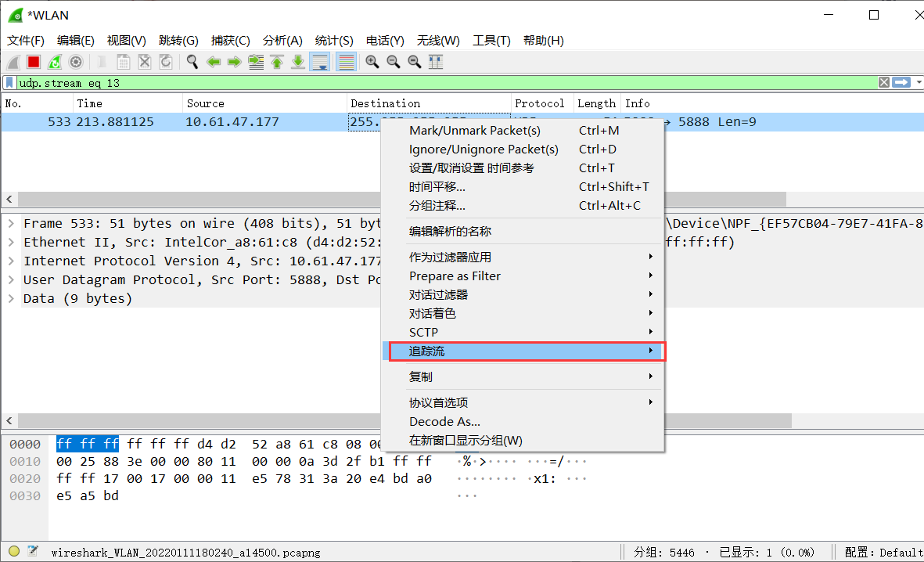The image size is (924, 562).
Task: Open the 统计(S) menu
Action: (334, 41)
